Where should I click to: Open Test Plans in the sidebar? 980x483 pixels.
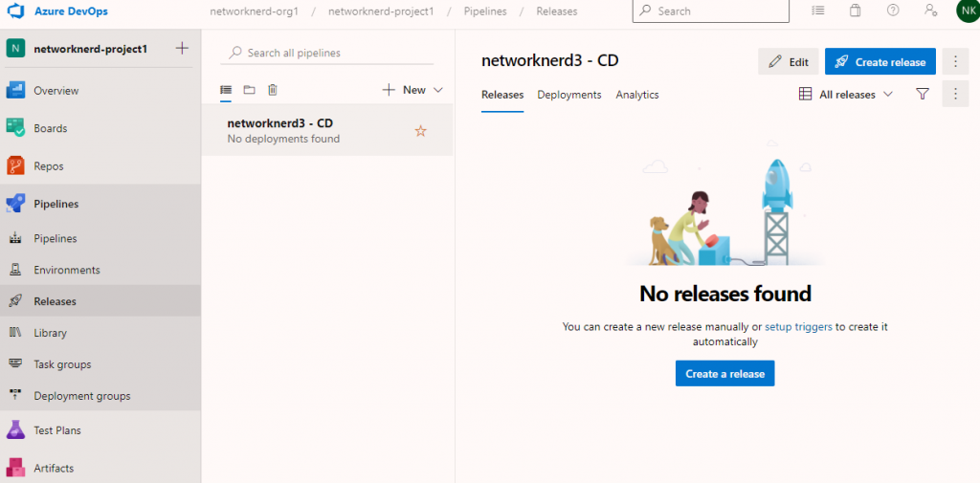pyautogui.click(x=100, y=430)
